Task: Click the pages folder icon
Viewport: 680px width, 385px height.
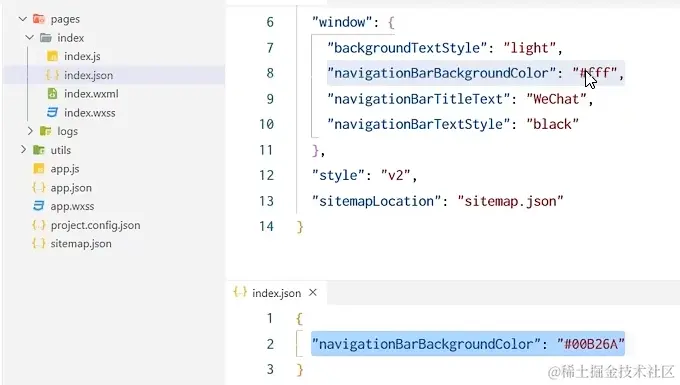Action: click(x=39, y=19)
